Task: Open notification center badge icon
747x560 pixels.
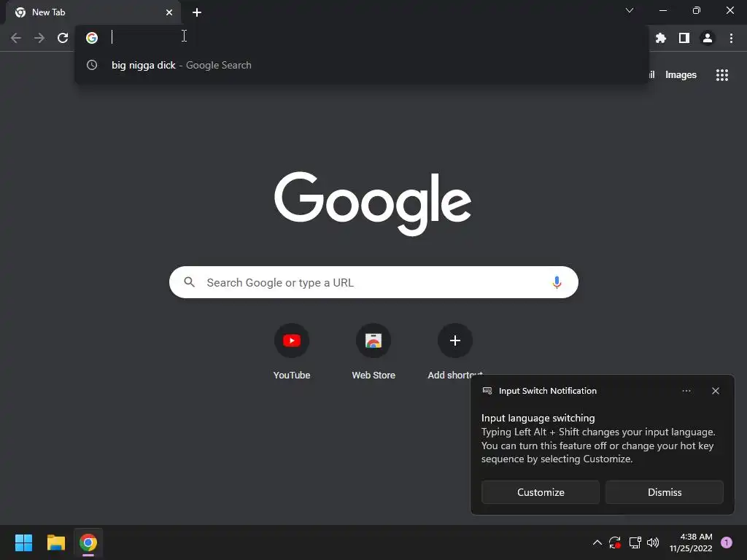Action: tap(727, 542)
